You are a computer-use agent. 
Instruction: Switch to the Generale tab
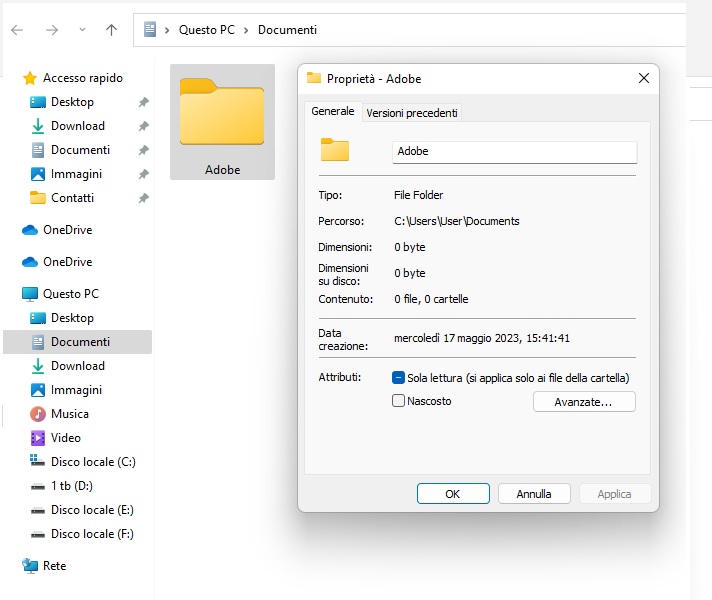point(333,111)
